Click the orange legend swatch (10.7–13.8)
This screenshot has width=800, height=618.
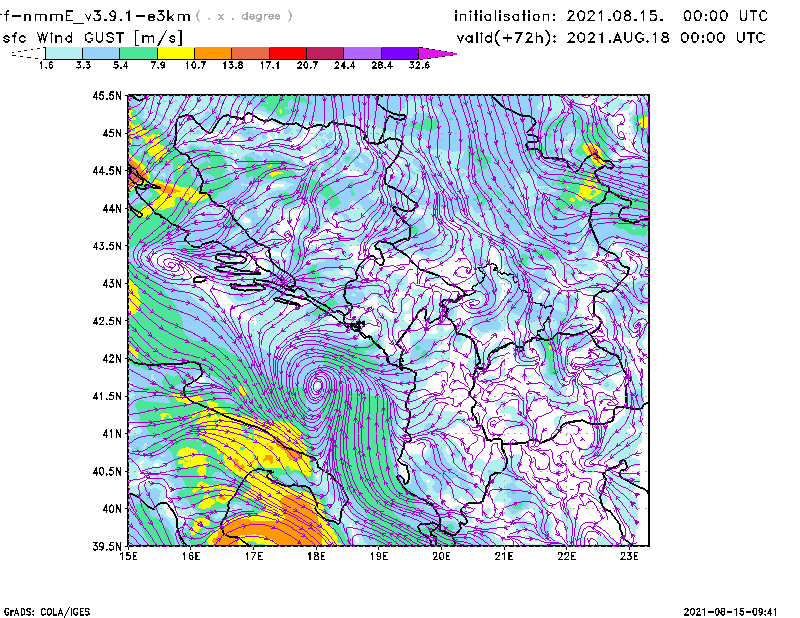(x=213, y=52)
